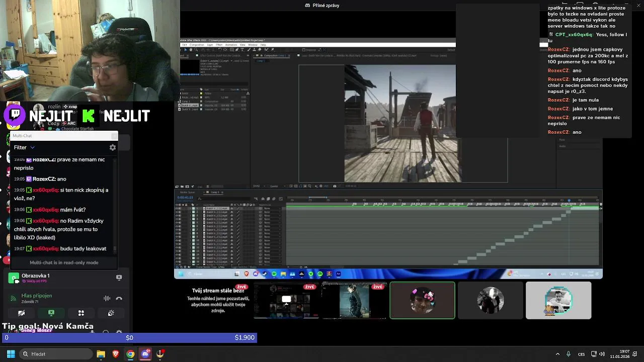Click the Windows Start button

pos(11,354)
